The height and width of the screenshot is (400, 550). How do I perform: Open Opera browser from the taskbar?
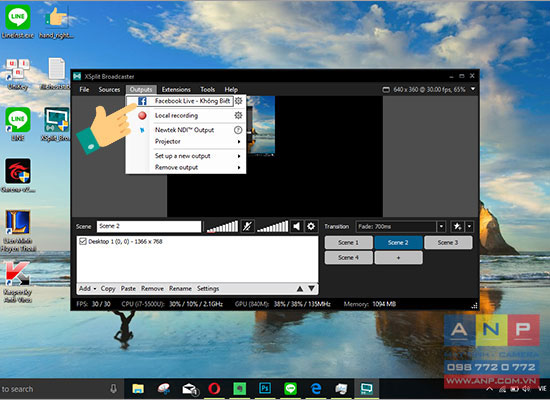tap(214, 388)
